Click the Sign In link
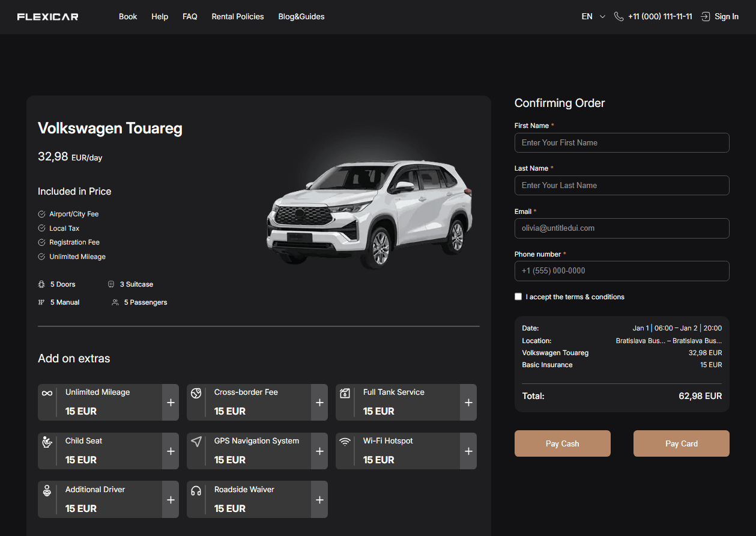This screenshot has height=536, width=756. pos(727,17)
